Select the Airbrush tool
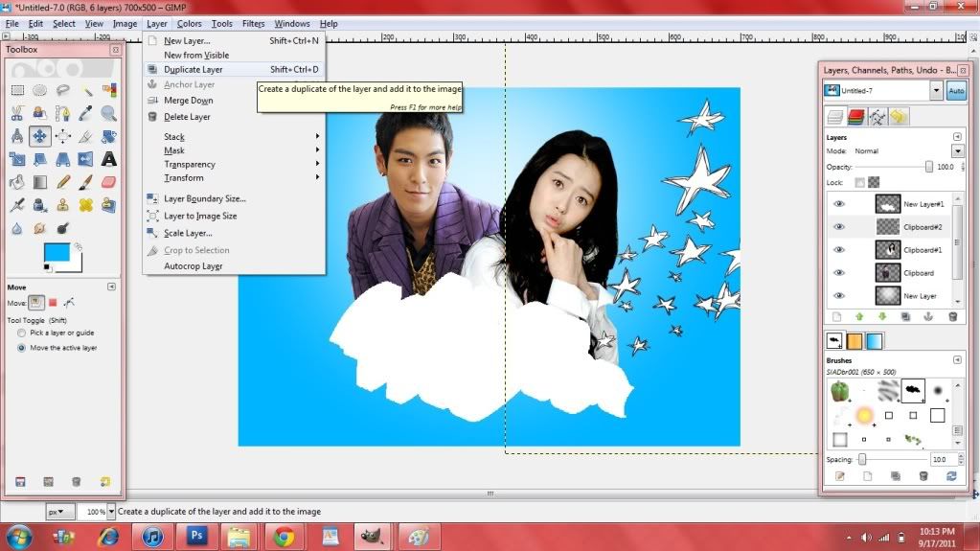 17,204
